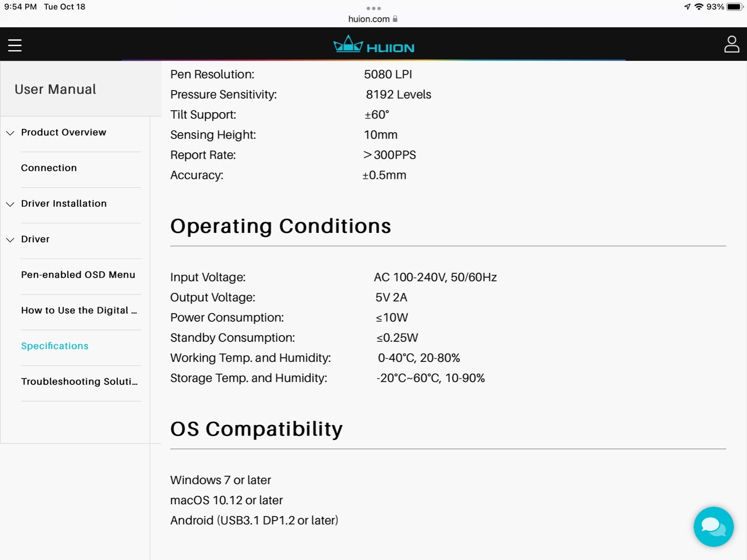Image resolution: width=747 pixels, height=560 pixels.
Task: Click the Huion logo
Action: pos(373,44)
